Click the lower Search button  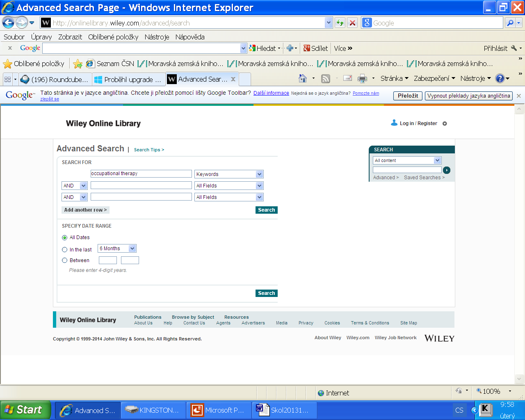pyautogui.click(x=267, y=293)
